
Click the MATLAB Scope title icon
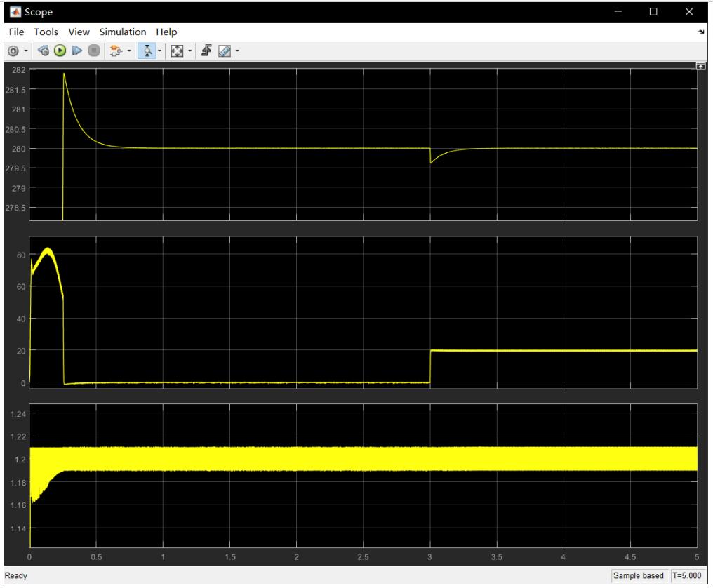click(x=15, y=12)
